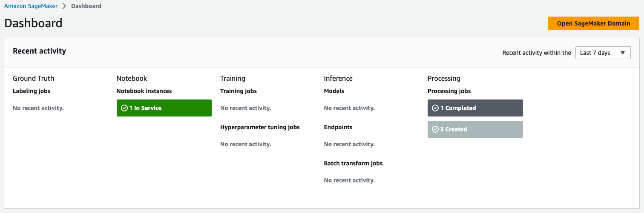The height and width of the screenshot is (213, 644).
Task: Click checkmark icon in 1 Completed badge
Action: (435, 108)
